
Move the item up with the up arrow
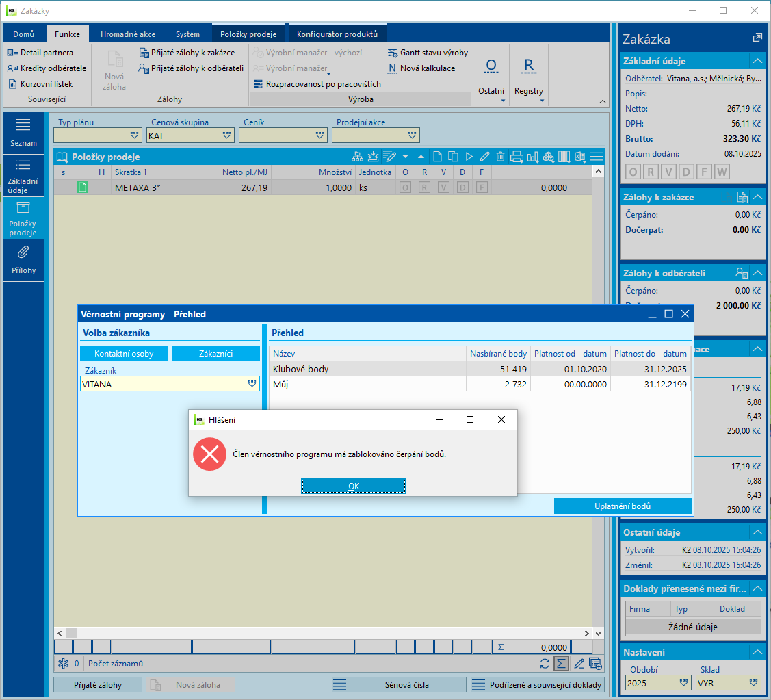coord(421,157)
